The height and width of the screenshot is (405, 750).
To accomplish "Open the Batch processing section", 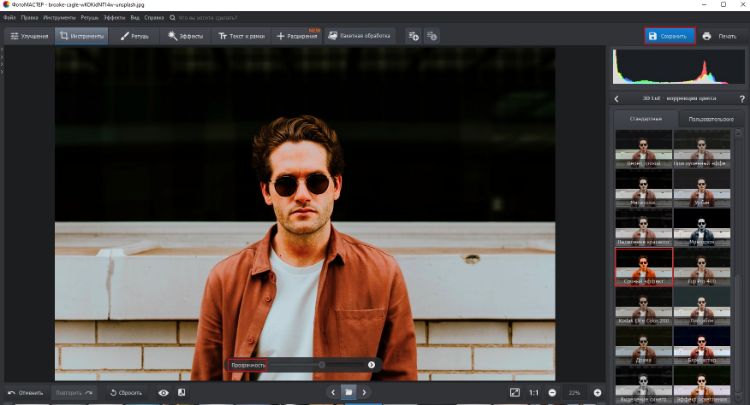I will tap(360, 36).
